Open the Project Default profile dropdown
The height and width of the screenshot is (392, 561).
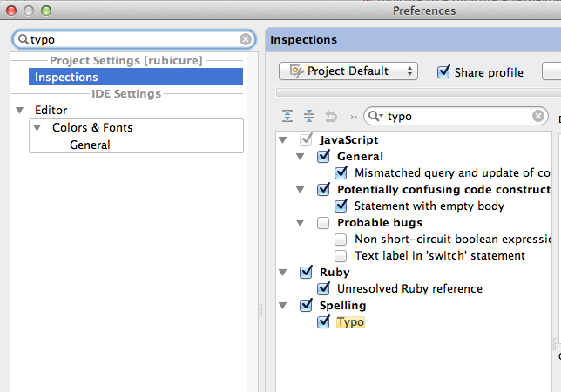(348, 71)
